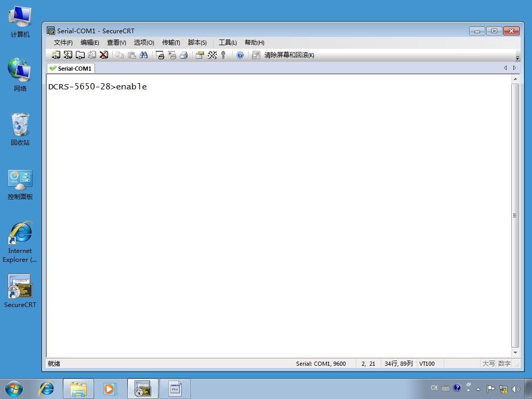Select the 网络 desktop icon

[20, 75]
